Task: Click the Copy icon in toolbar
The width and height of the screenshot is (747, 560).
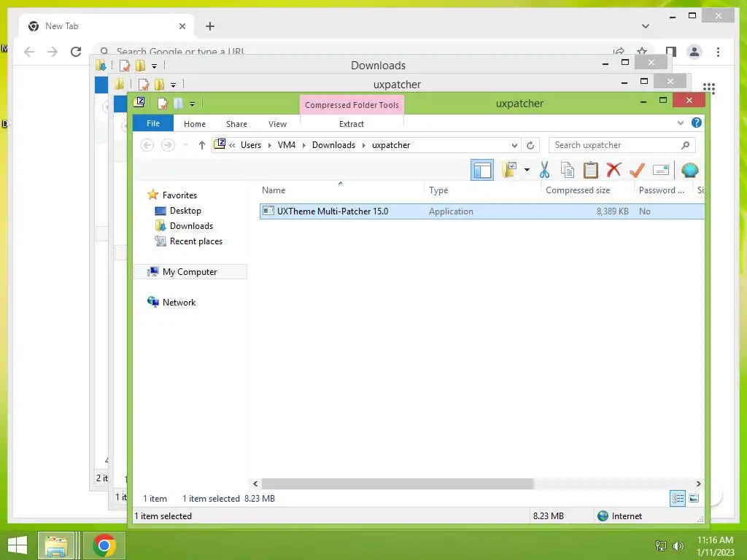Action: coord(567,170)
